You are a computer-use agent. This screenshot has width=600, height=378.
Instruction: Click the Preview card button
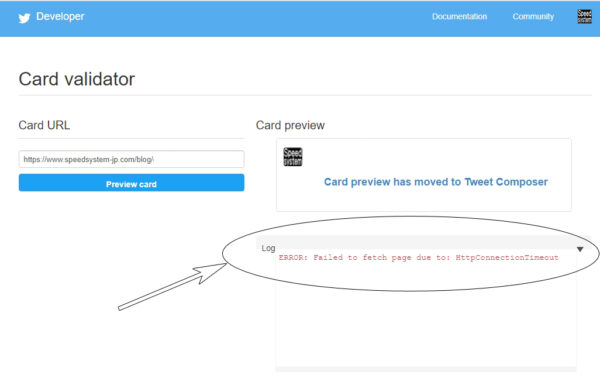click(x=131, y=183)
